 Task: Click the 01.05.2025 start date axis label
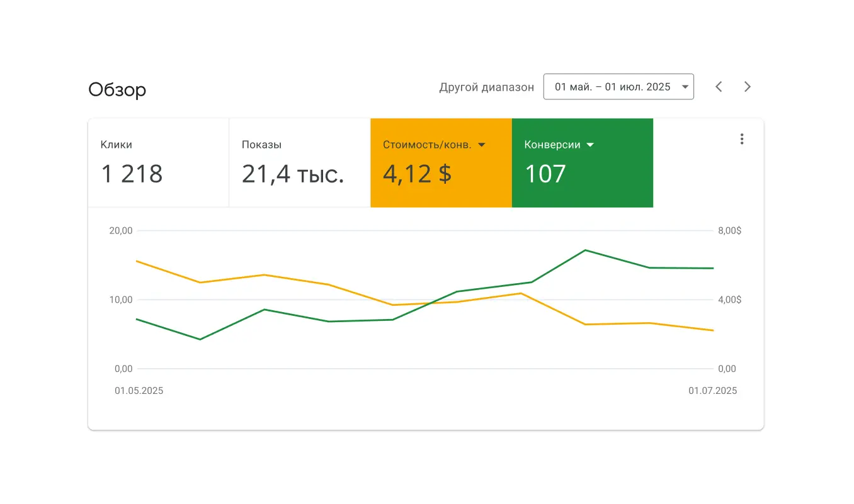click(x=139, y=391)
